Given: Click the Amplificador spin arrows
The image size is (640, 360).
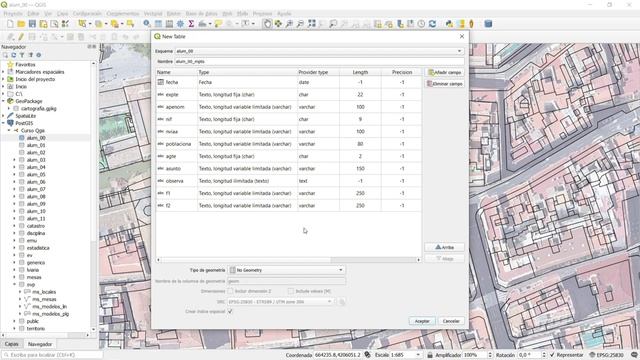Looking at the screenshot, I should (x=490, y=355).
